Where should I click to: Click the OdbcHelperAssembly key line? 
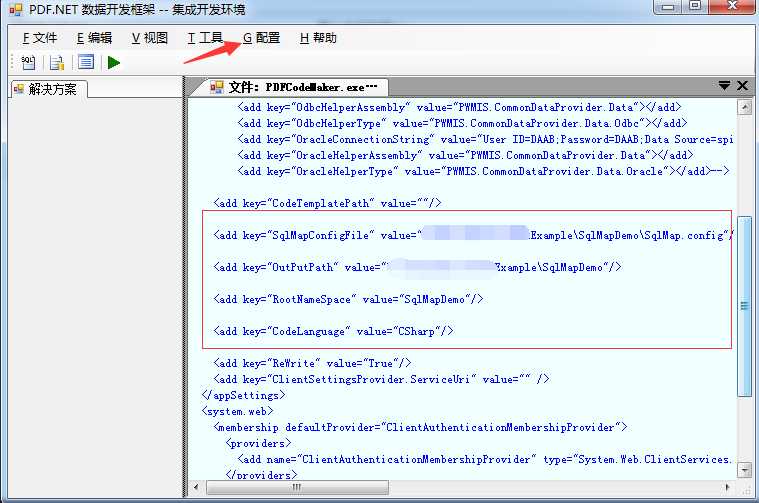coord(459,107)
